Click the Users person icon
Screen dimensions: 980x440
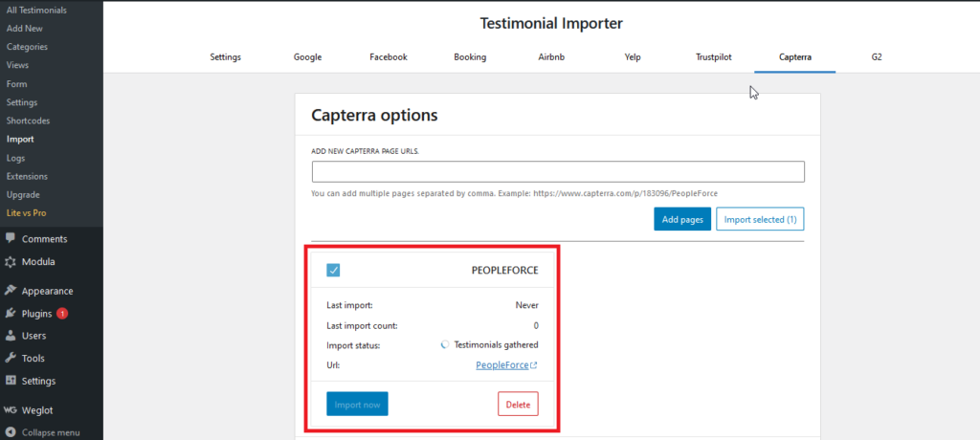pyautogui.click(x=10, y=336)
